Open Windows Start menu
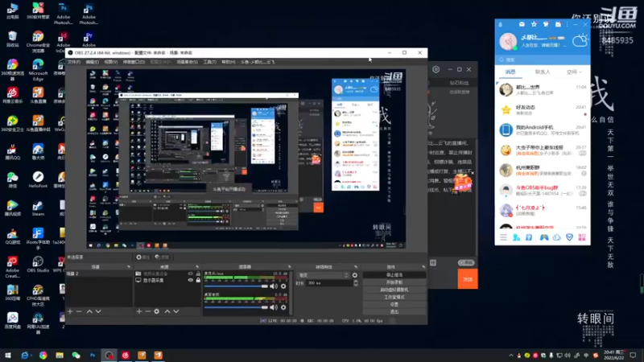644x362 pixels. click(8, 355)
